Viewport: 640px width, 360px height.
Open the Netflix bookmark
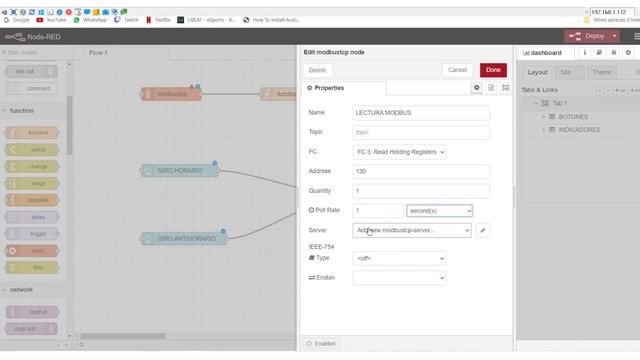pos(158,20)
